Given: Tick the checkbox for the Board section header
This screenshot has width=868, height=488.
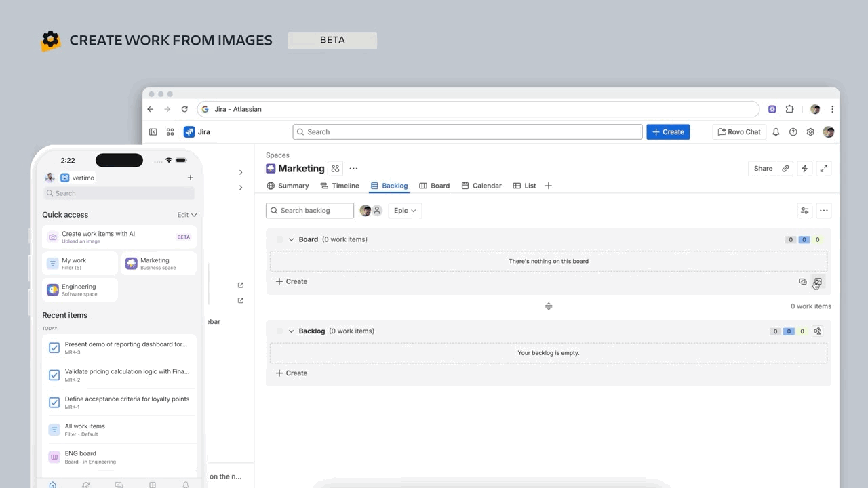Looking at the screenshot, I should (279, 239).
